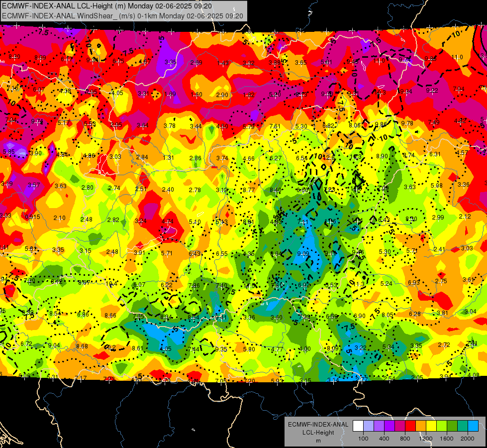
Task: Select the red legend swatch
Action: [410, 426]
